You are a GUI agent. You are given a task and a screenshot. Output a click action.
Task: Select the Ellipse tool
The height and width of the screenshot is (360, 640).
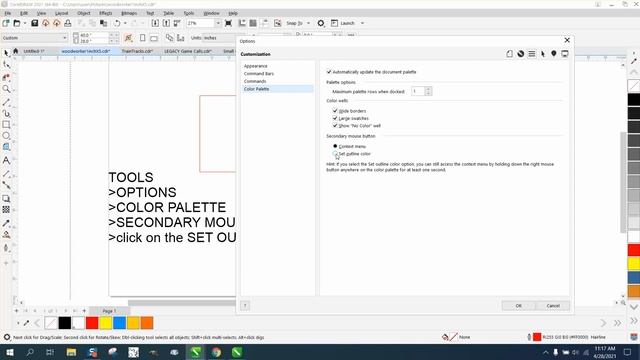[7, 136]
